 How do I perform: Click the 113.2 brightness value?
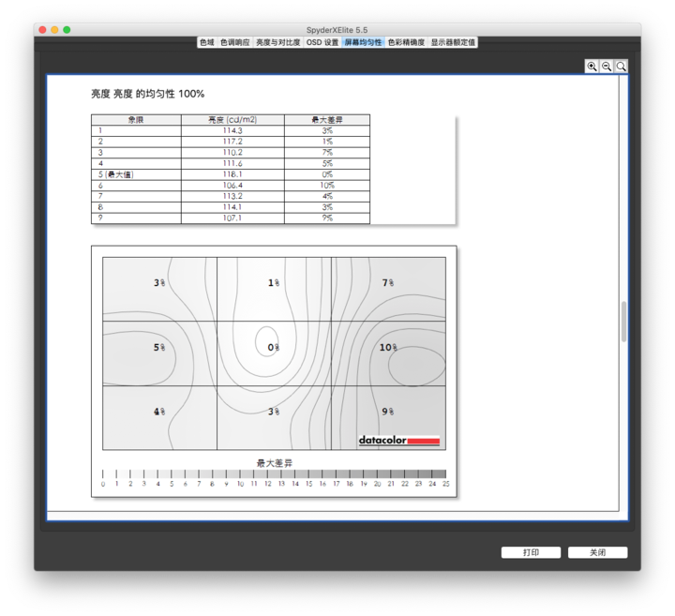click(232, 196)
